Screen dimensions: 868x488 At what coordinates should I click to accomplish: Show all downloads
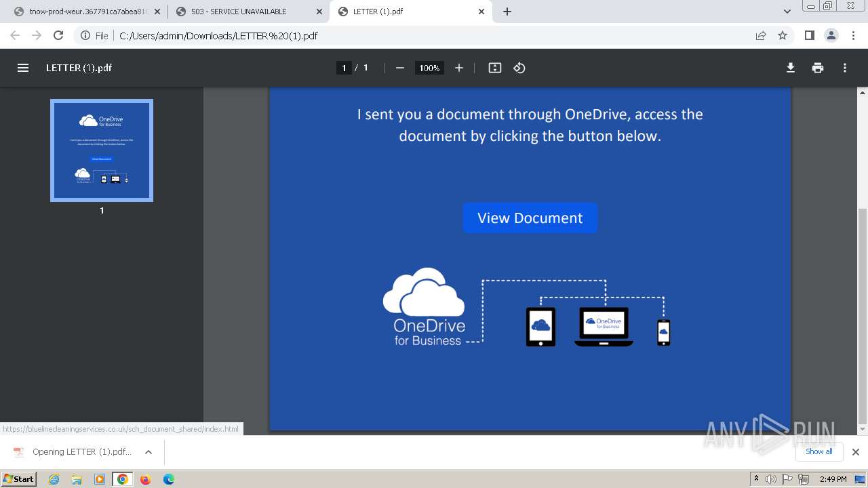(x=818, y=451)
